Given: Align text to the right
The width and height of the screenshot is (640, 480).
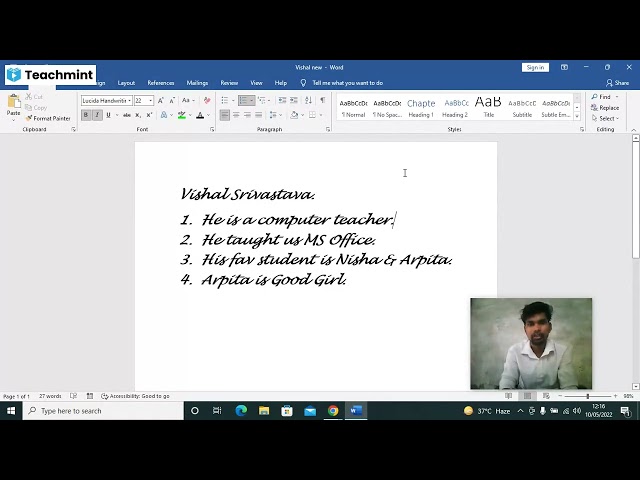Looking at the screenshot, I should pos(247,116).
